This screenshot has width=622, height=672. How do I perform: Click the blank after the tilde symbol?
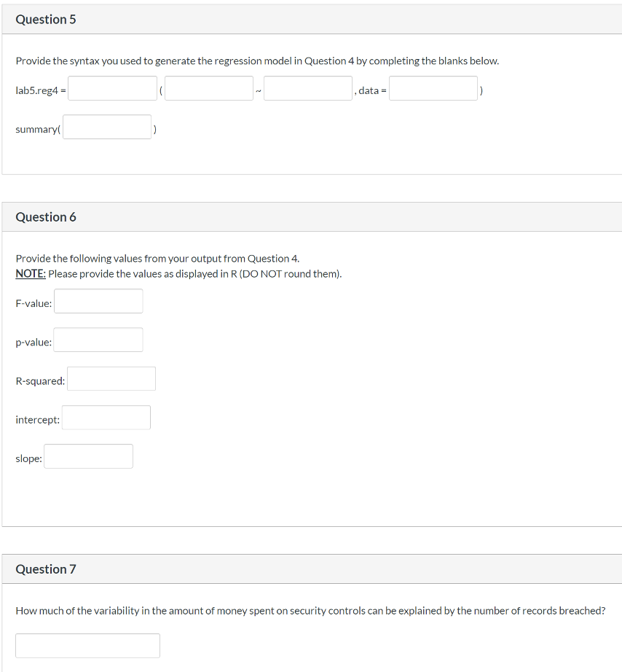pos(308,89)
